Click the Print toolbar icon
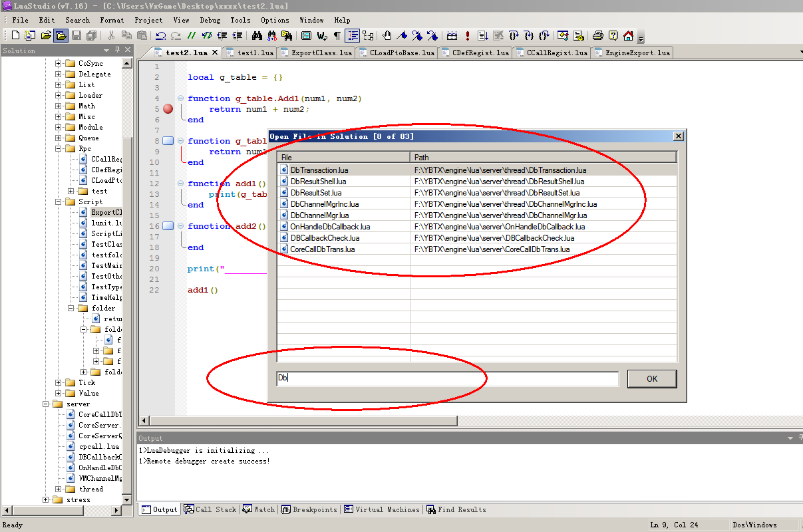Screen dimensions: 803x532 point(598,35)
